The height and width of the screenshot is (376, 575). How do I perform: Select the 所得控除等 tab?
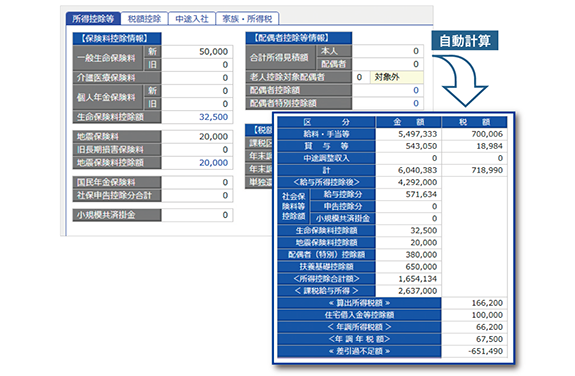pyautogui.click(x=93, y=19)
